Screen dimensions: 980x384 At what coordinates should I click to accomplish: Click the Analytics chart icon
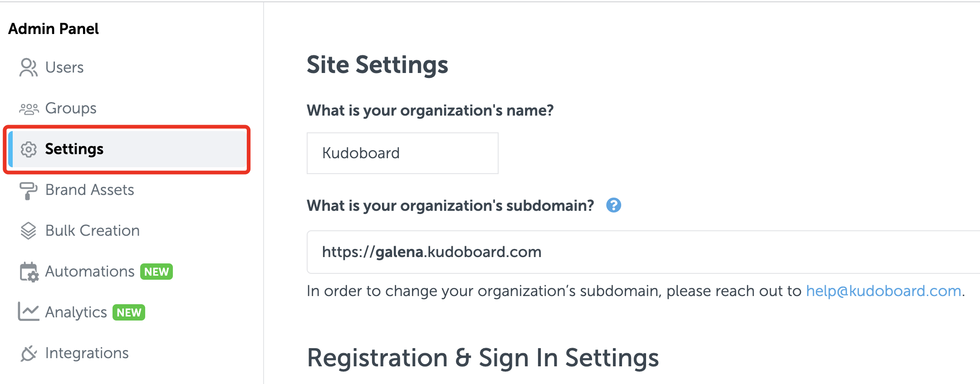(28, 312)
